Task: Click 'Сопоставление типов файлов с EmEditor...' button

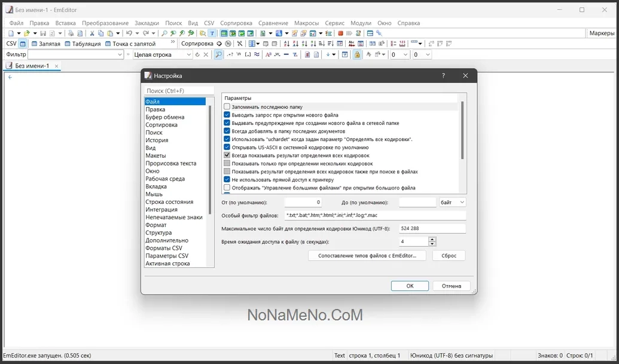Action: click(x=367, y=255)
